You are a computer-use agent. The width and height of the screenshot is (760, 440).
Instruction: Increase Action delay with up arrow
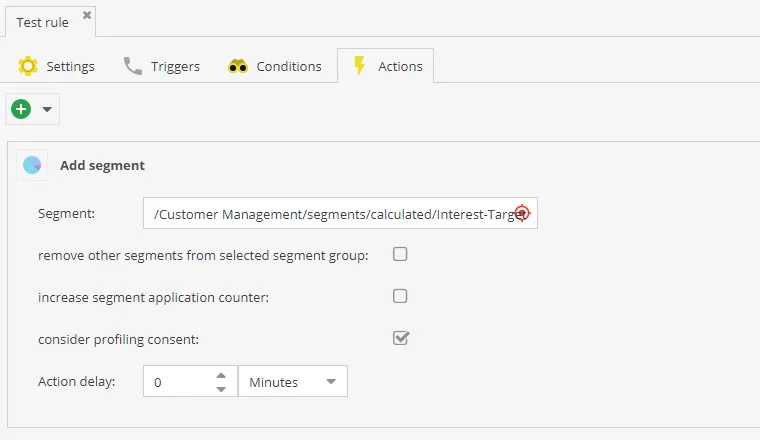221,375
